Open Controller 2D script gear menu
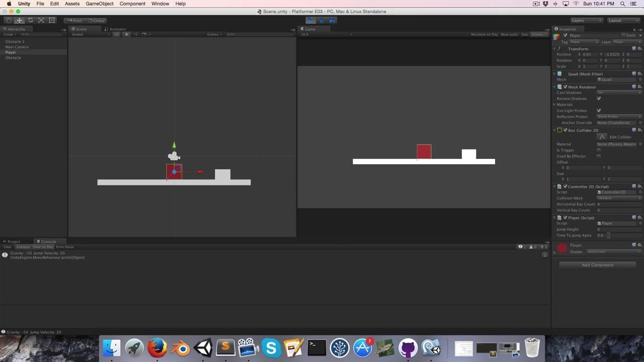The image size is (644, 362). pos(639,187)
